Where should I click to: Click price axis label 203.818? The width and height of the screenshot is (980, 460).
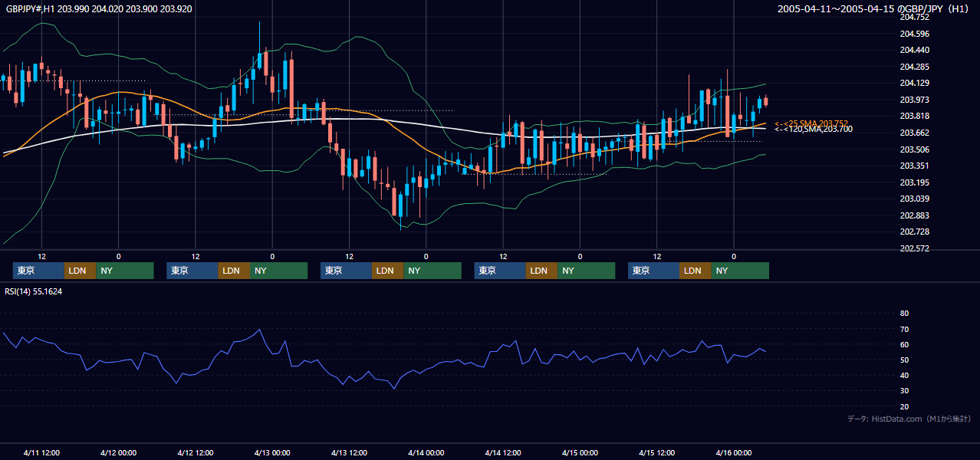click(x=913, y=117)
